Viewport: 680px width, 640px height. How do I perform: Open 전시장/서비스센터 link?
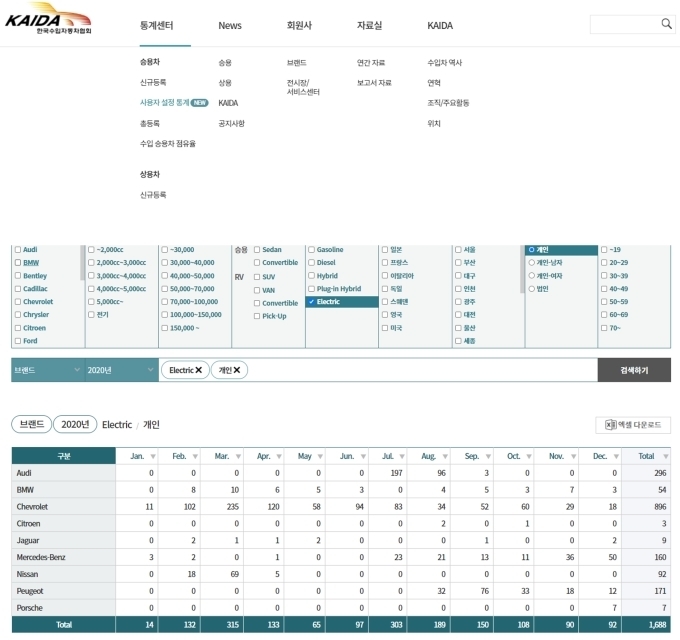pos(303,87)
